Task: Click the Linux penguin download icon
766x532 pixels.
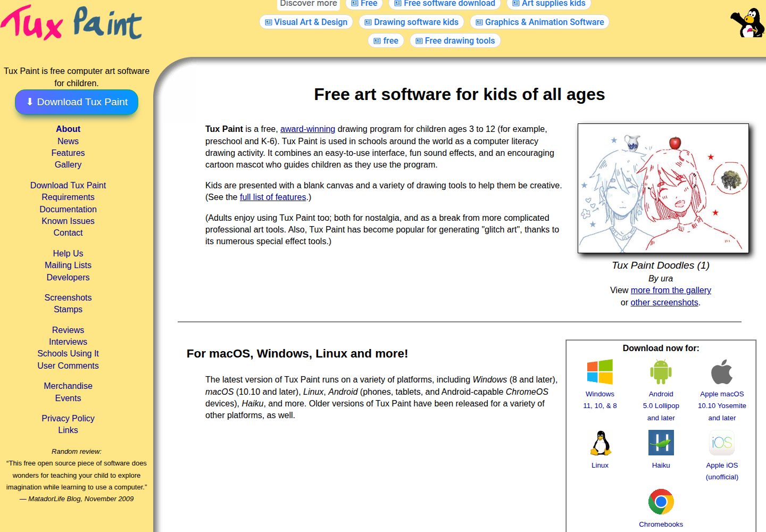Action: click(x=600, y=443)
